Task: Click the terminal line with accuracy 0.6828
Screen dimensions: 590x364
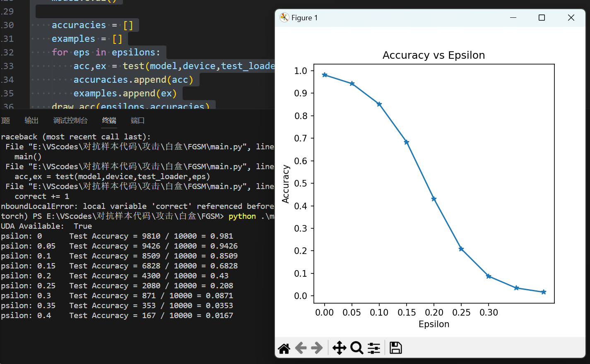Action: 119,266
